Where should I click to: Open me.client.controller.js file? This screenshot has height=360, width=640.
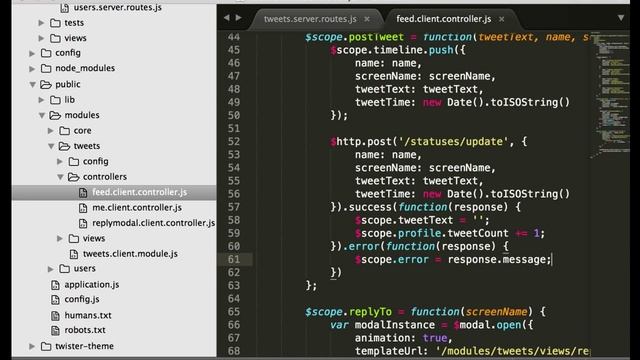(137, 208)
